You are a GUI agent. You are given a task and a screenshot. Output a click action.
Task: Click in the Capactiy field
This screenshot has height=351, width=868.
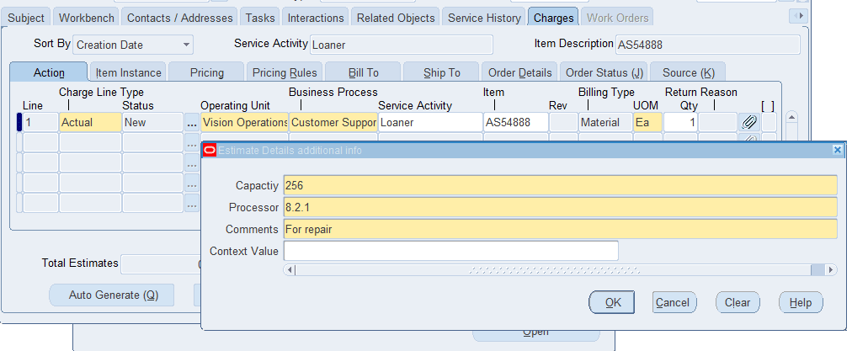pos(560,185)
